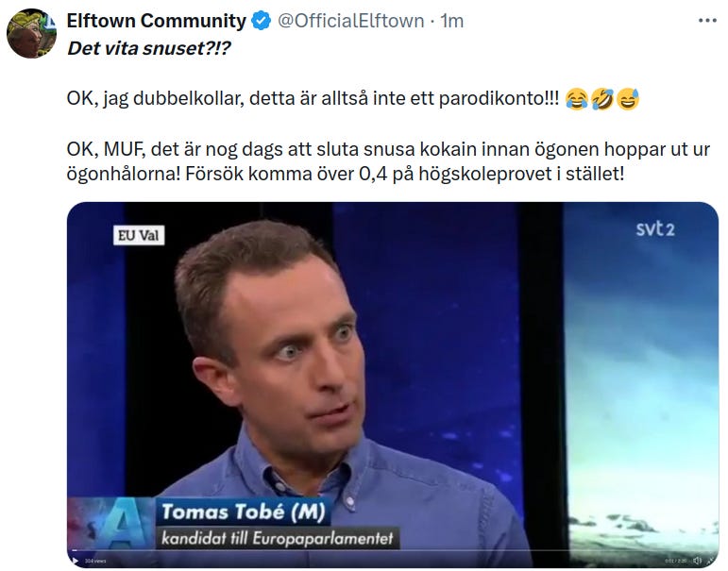
Task: Play the video with the play button
Action: pyautogui.click(x=75, y=562)
